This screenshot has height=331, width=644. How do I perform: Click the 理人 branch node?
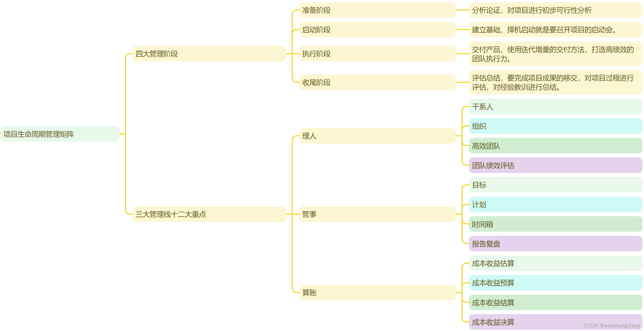coord(377,136)
